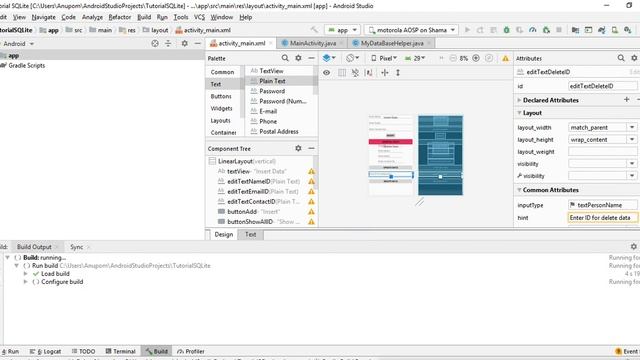This screenshot has height=360, width=640.
Task: Open the API 29 version dropdown
Action: pos(415,58)
